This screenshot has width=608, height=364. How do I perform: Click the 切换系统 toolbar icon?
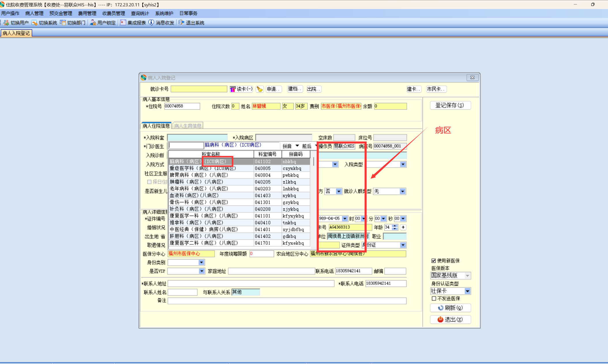[34, 23]
